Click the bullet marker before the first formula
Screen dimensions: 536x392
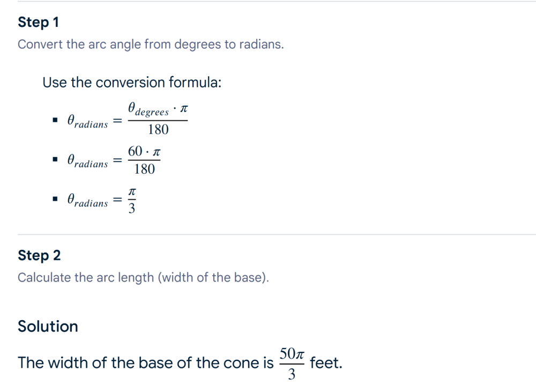click(x=55, y=121)
